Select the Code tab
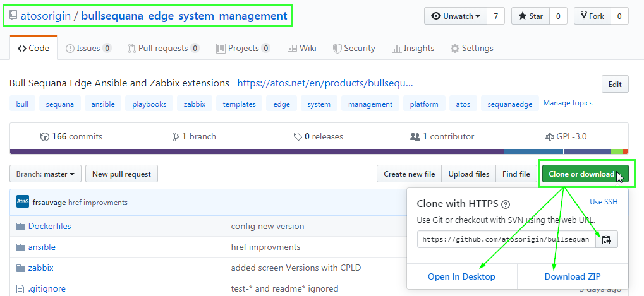 click(x=33, y=49)
